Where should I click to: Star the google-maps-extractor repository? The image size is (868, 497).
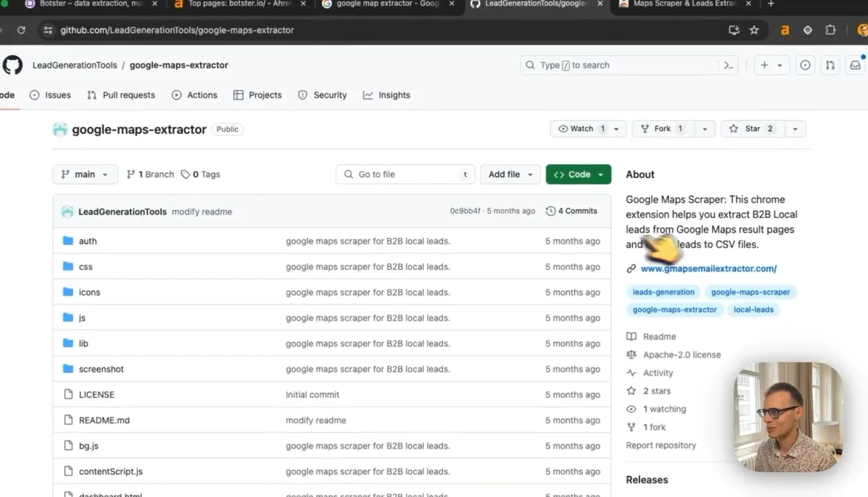753,129
